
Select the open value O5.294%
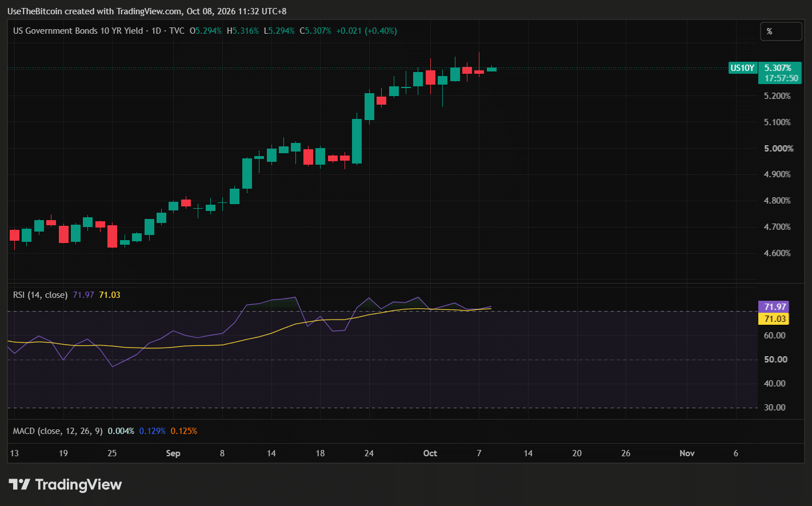click(x=206, y=31)
